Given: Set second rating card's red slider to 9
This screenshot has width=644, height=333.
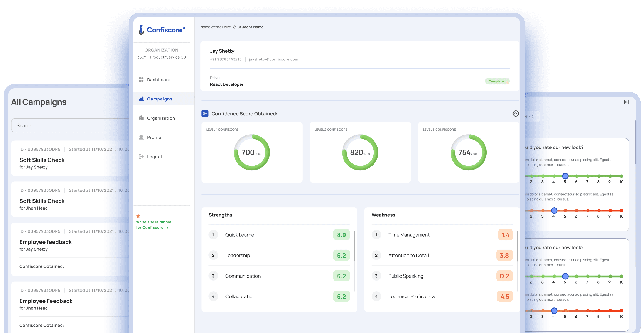Looking at the screenshot, I should (x=610, y=311).
